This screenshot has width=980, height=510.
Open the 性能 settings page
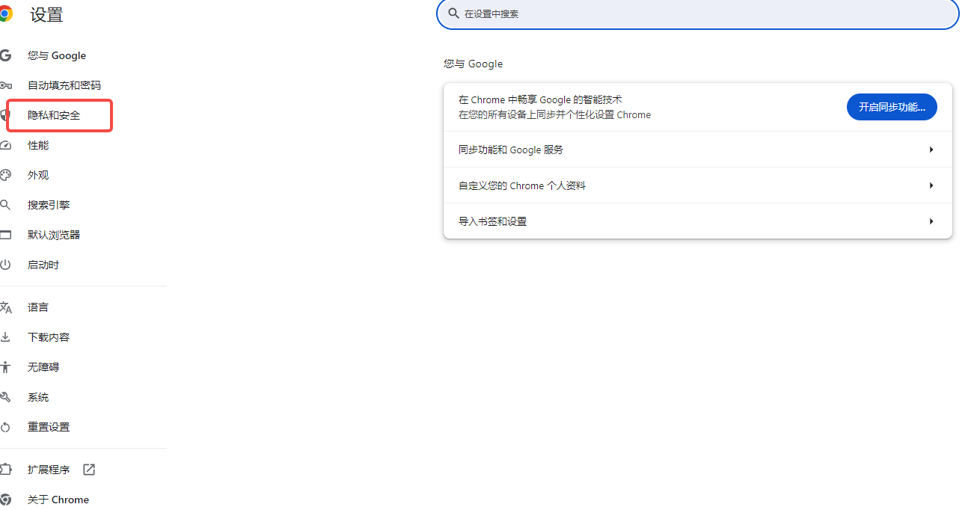pyautogui.click(x=38, y=145)
